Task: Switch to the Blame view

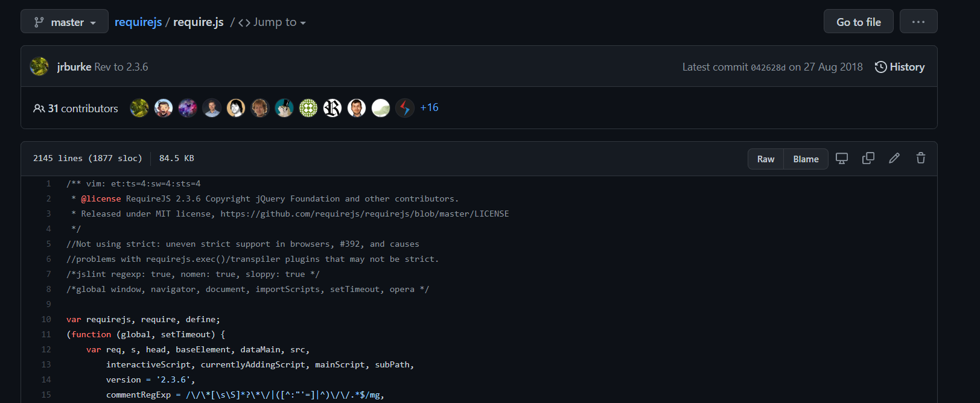Action: [x=806, y=159]
